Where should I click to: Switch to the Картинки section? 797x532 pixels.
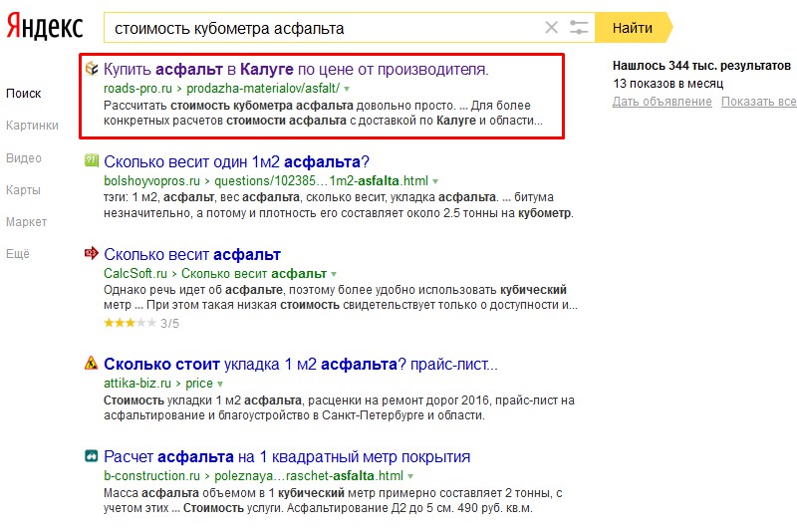point(32,126)
